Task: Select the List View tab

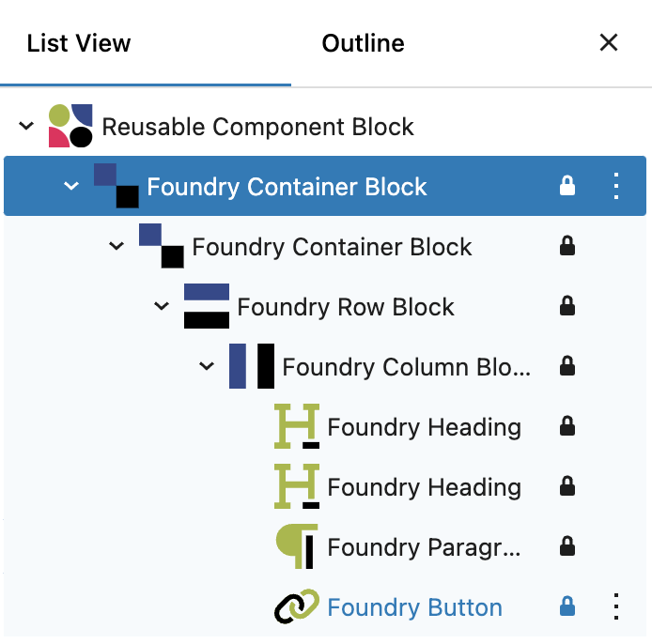Action: click(x=79, y=43)
